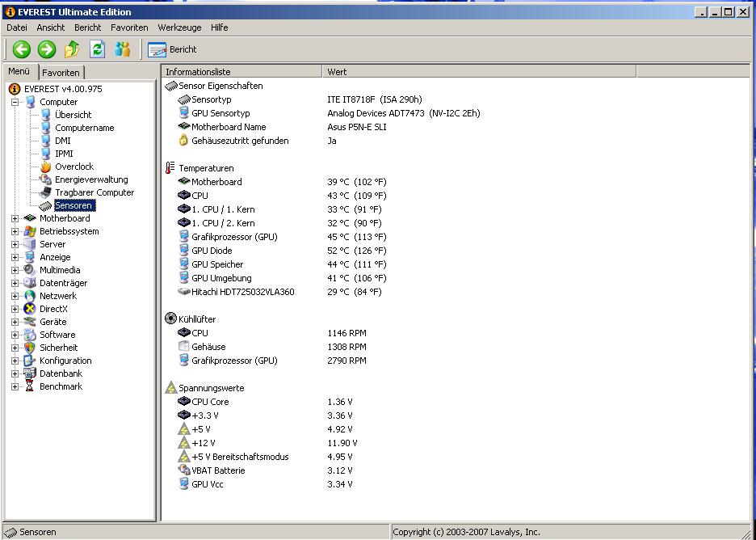The width and height of the screenshot is (756, 540).
Task: Open the user management people icon
Action: tap(123, 49)
